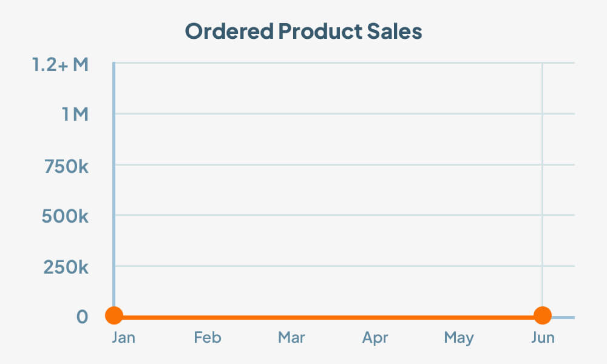607x364 pixels.
Task: Pick the Apr label on x-axis
Action: tap(375, 338)
